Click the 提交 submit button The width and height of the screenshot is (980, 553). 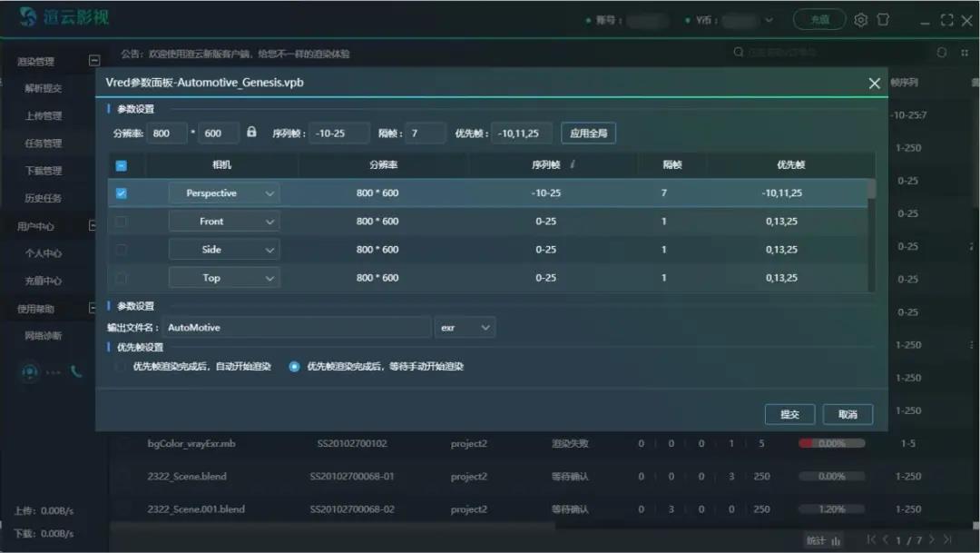pos(789,414)
